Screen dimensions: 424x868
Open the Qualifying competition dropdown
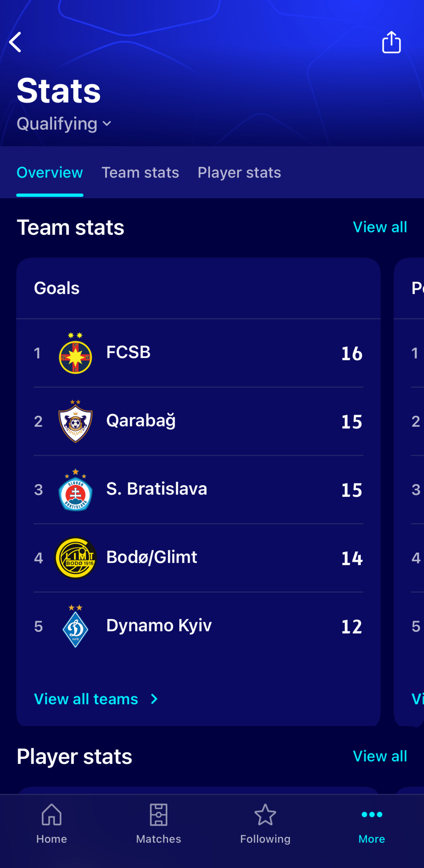click(63, 124)
